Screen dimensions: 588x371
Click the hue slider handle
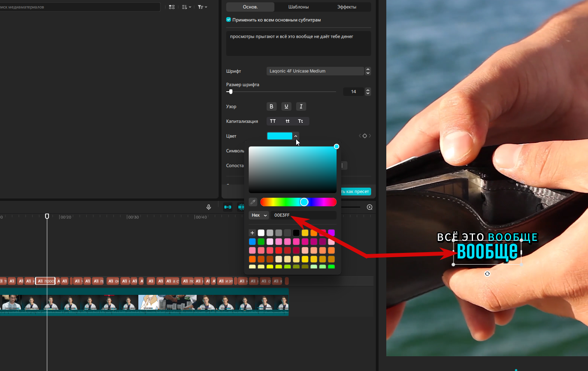[x=304, y=202]
